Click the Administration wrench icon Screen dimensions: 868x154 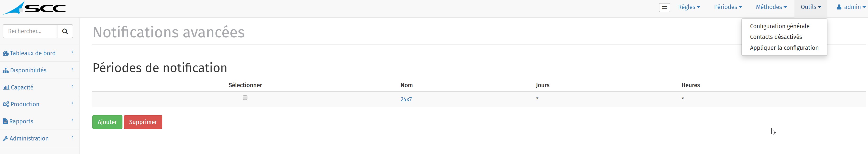pyautogui.click(x=5, y=139)
